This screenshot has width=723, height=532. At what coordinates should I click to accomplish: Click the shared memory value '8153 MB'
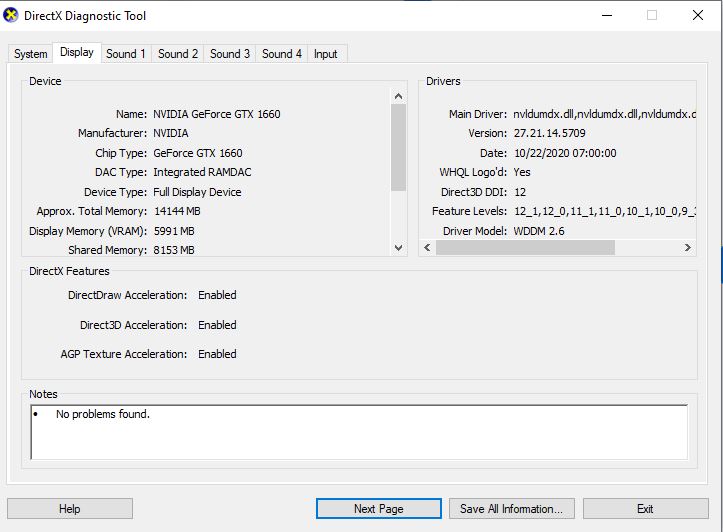click(174, 250)
